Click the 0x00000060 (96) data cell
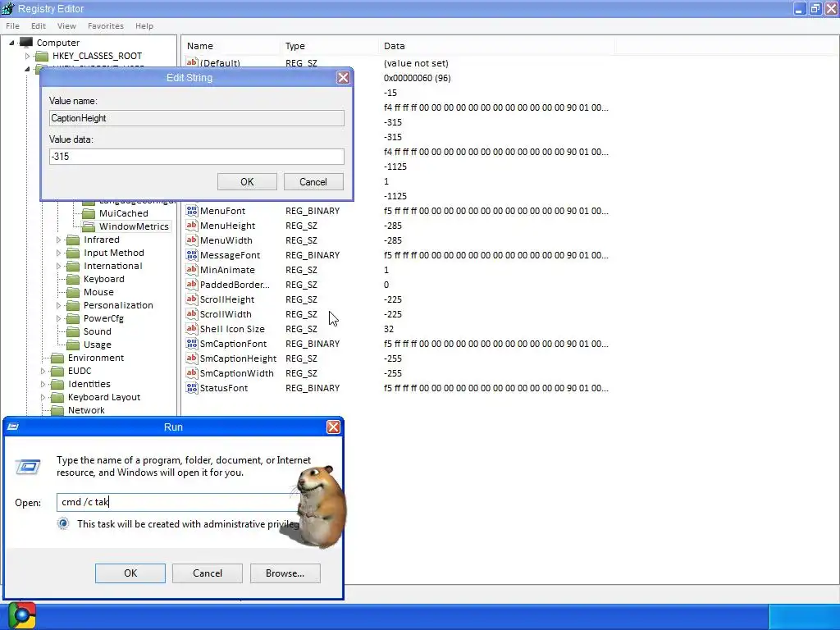Image resolution: width=840 pixels, height=630 pixels. point(418,78)
